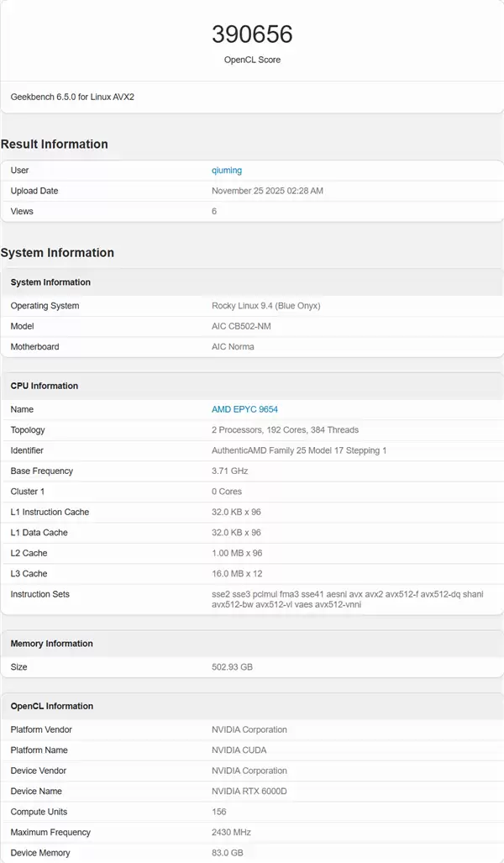
Task: Click the Geekbench 6.5.0 for Linux AVX2 text
Action: 72,97
